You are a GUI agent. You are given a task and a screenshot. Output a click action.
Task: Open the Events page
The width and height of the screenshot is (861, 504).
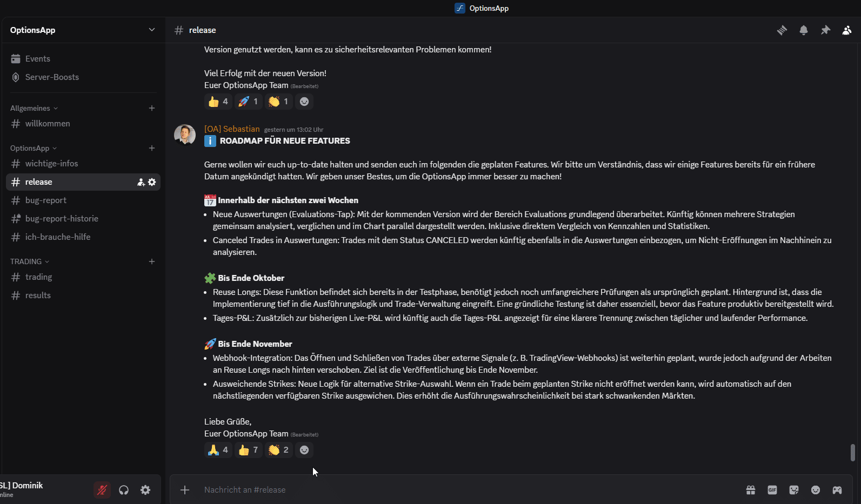(x=37, y=59)
